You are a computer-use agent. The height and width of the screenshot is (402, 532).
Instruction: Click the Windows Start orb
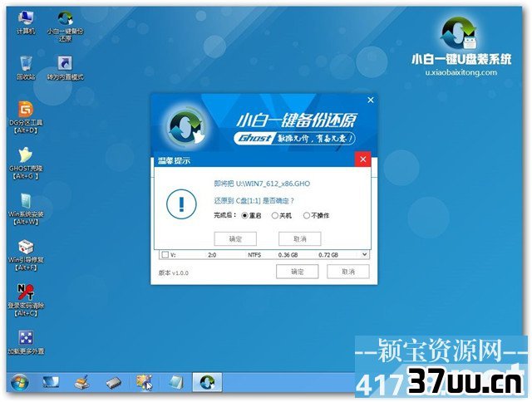click(20, 383)
